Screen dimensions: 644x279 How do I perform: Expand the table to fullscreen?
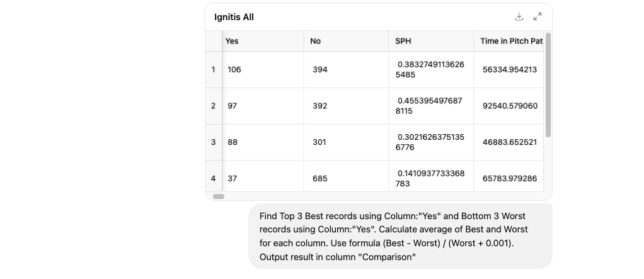point(538,17)
